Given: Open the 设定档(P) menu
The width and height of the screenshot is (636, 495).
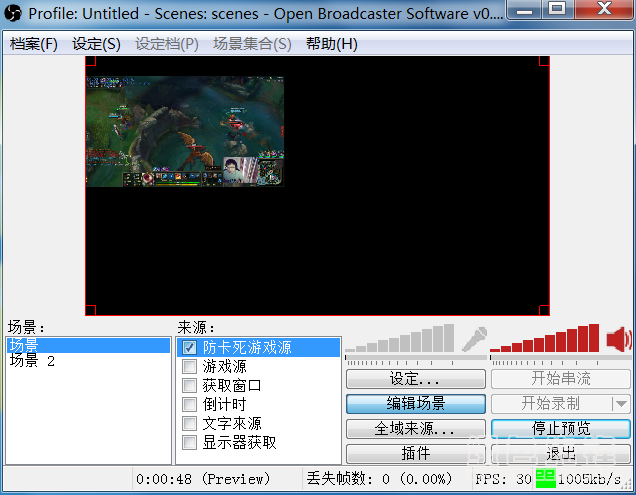Looking at the screenshot, I should point(167,44).
